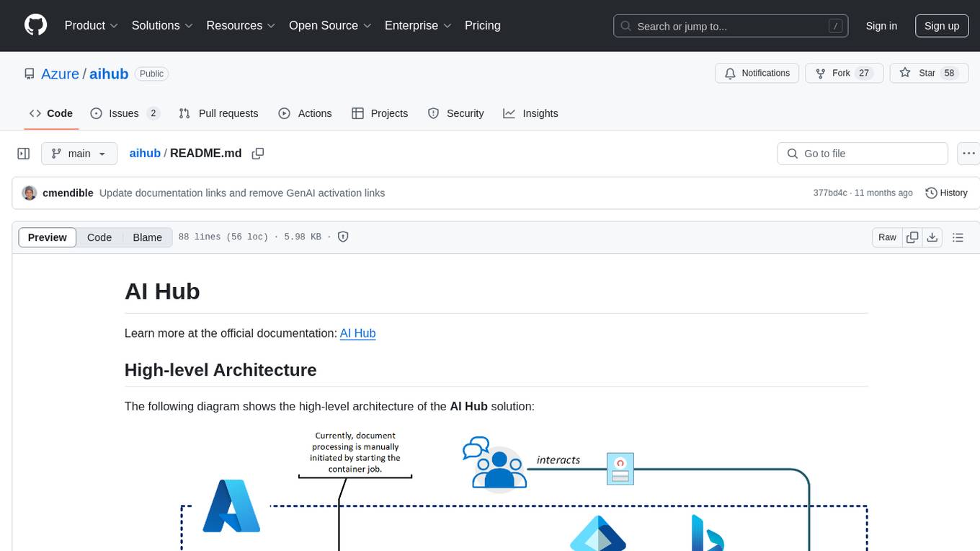Open the more file actions menu
Viewport: 980px width, 551px height.
[968, 154]
